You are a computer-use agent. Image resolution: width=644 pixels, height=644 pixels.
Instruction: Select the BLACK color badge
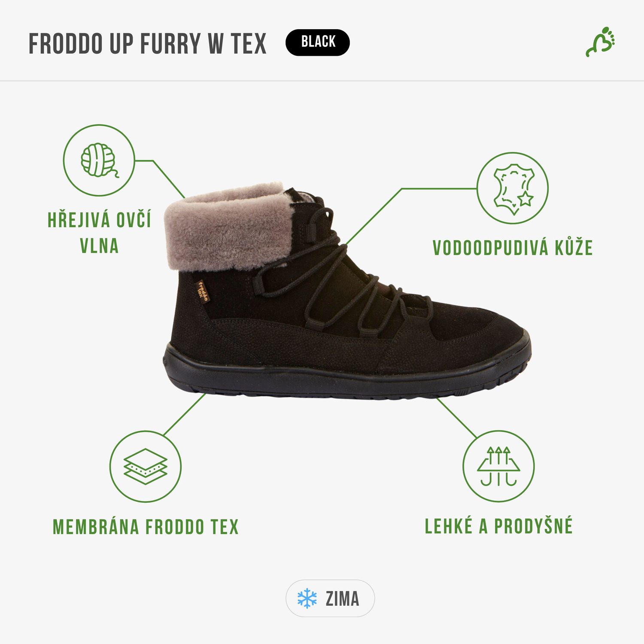[x=318, y=42]
